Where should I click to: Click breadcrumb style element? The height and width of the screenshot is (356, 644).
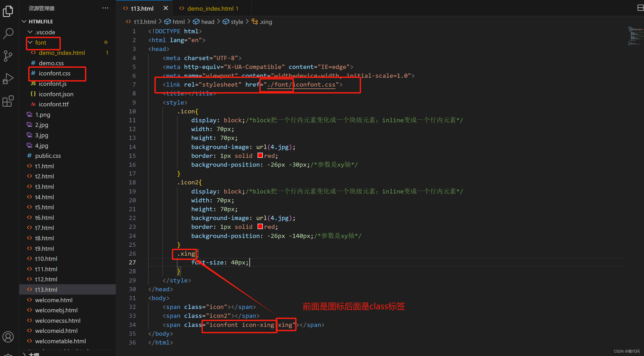click(233, 22)
